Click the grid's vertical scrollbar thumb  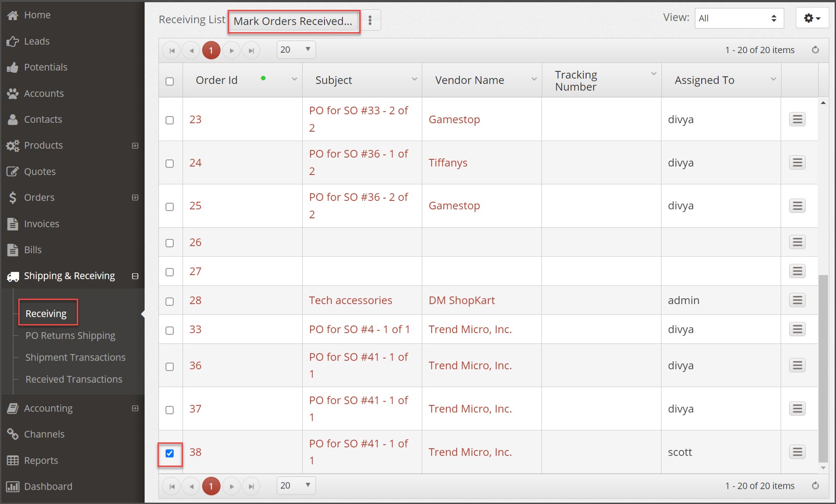pyautogui.click(x=823, y=369)
